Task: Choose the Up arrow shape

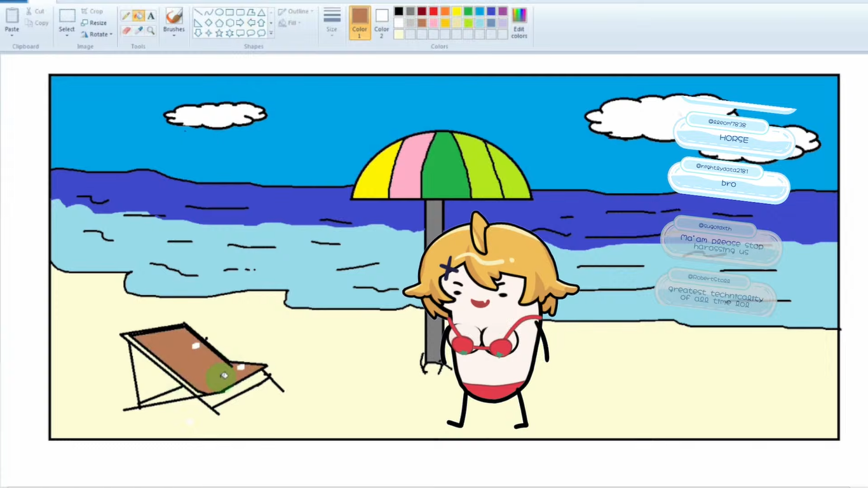Action: [x=261, y=23]
